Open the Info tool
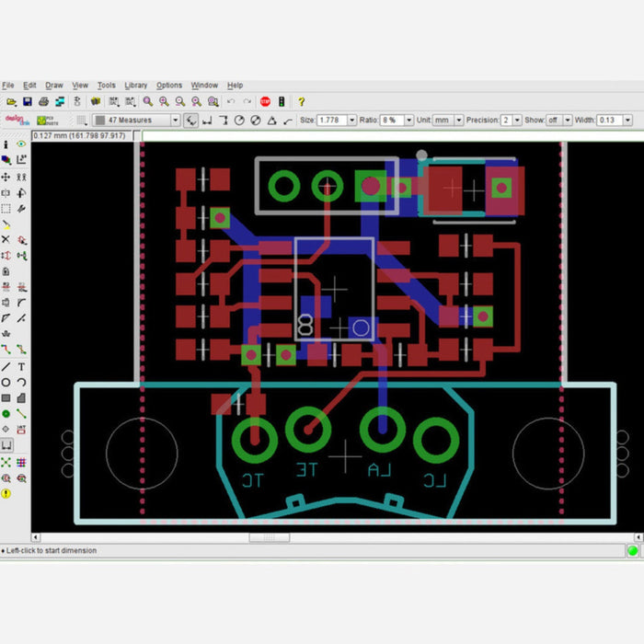 click(6, 144)
